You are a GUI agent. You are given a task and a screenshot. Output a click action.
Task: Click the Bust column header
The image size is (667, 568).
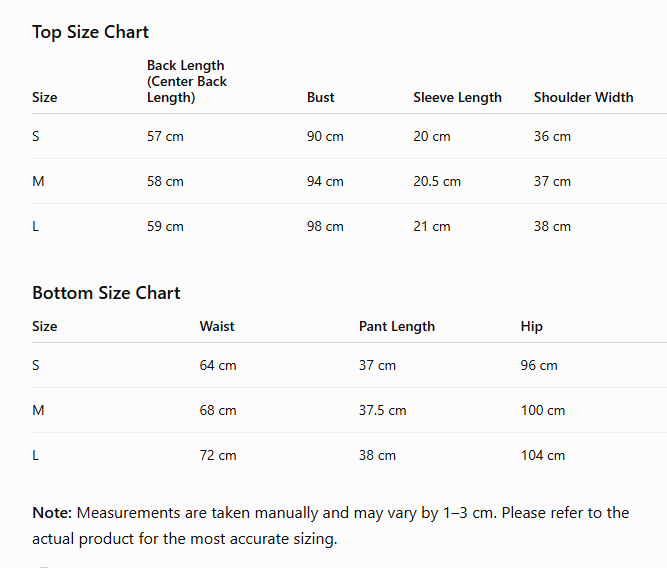(x=321, y=97)
